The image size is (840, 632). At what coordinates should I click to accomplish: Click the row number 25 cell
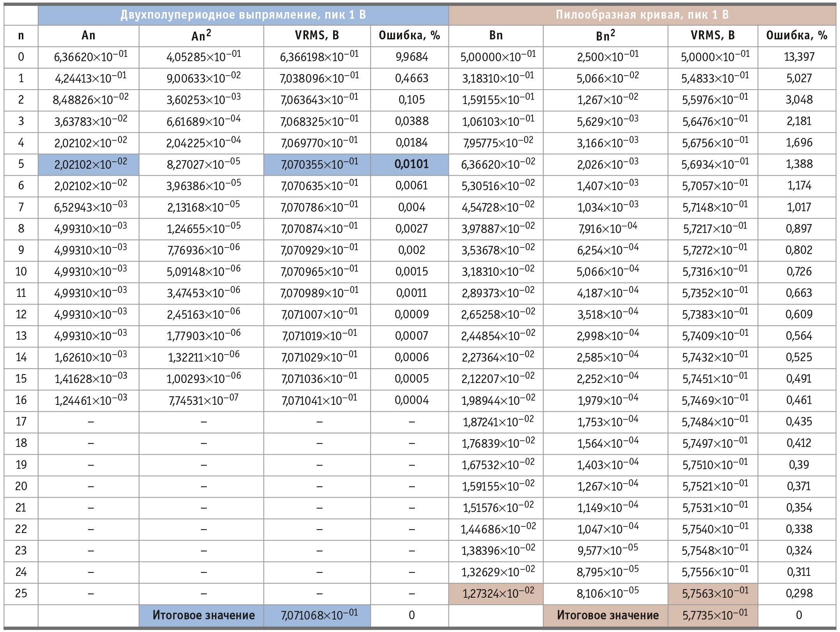point(21,594)
